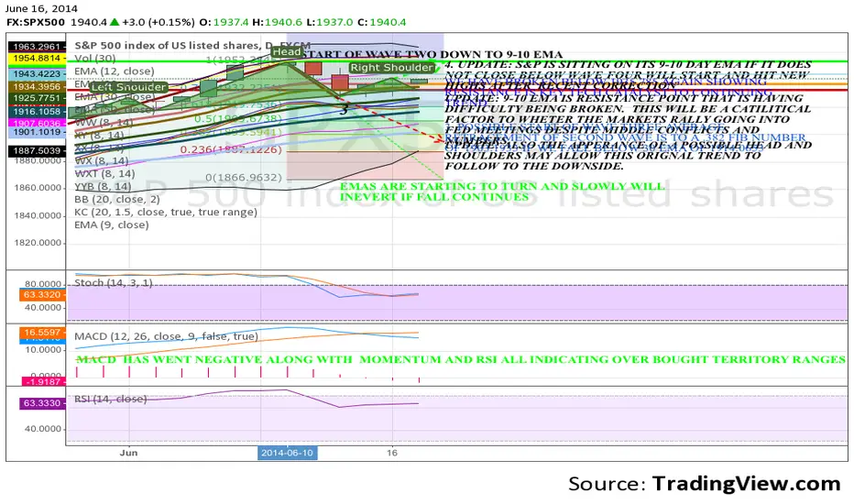Click the RSI (14, close) pane title

111,399
